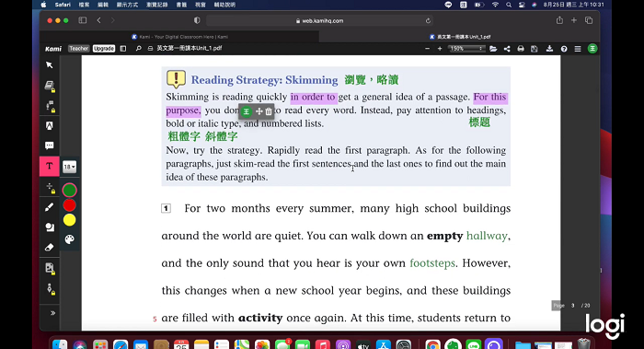Delete the annotation with the trash icon
The height and width of the screenshot is (349, 644).
pyautogui.click(x=269, y=111)
